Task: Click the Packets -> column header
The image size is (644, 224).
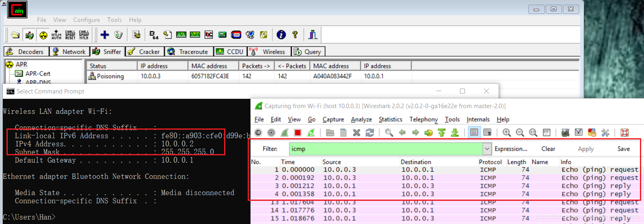Action: (x=256, y=66)
